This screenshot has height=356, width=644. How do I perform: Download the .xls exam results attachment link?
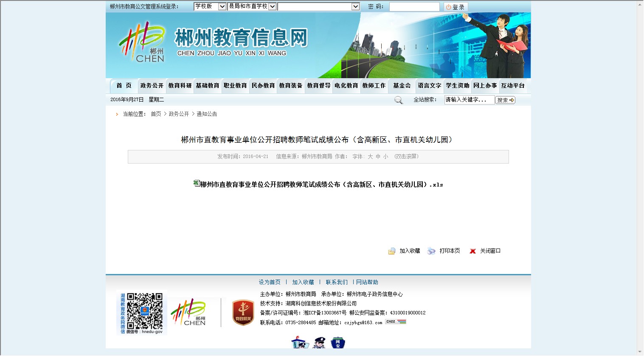(321, 185)
